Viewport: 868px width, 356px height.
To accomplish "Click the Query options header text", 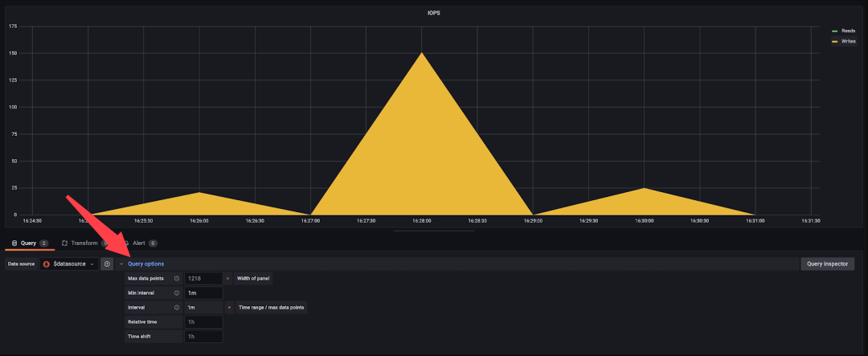I will [x=145, y=264].
